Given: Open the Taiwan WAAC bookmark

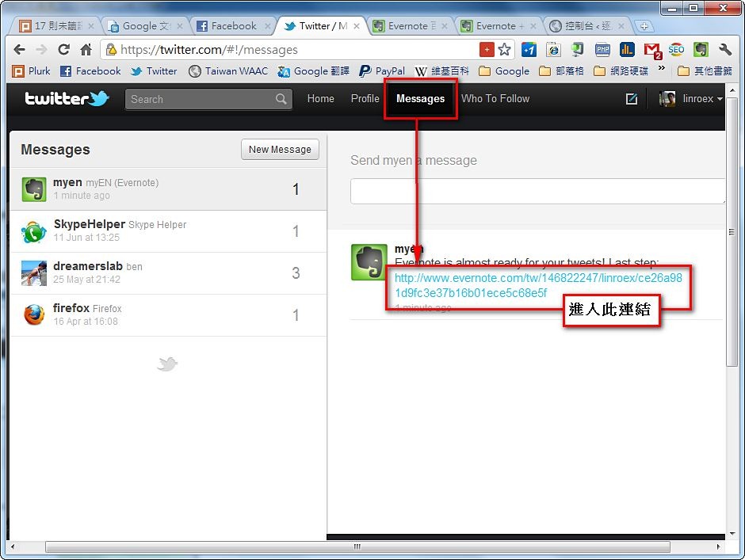Looking at the screenshot, I should click(x=228, y=71).
